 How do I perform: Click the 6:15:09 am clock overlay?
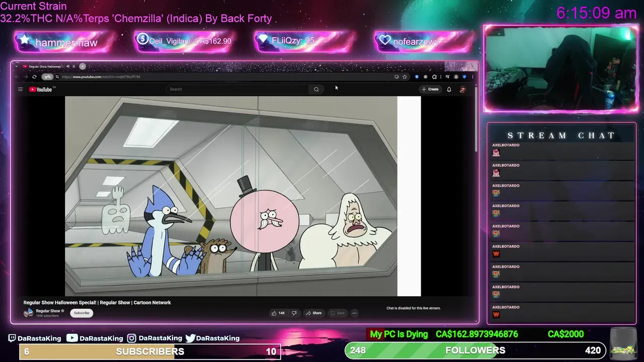point(596,13)
